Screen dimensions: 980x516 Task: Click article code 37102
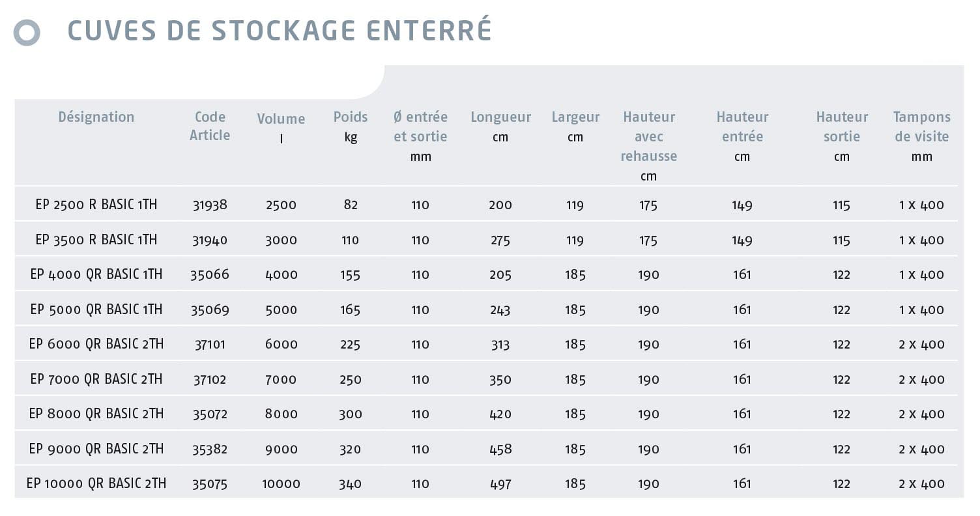tap(210, 379)
